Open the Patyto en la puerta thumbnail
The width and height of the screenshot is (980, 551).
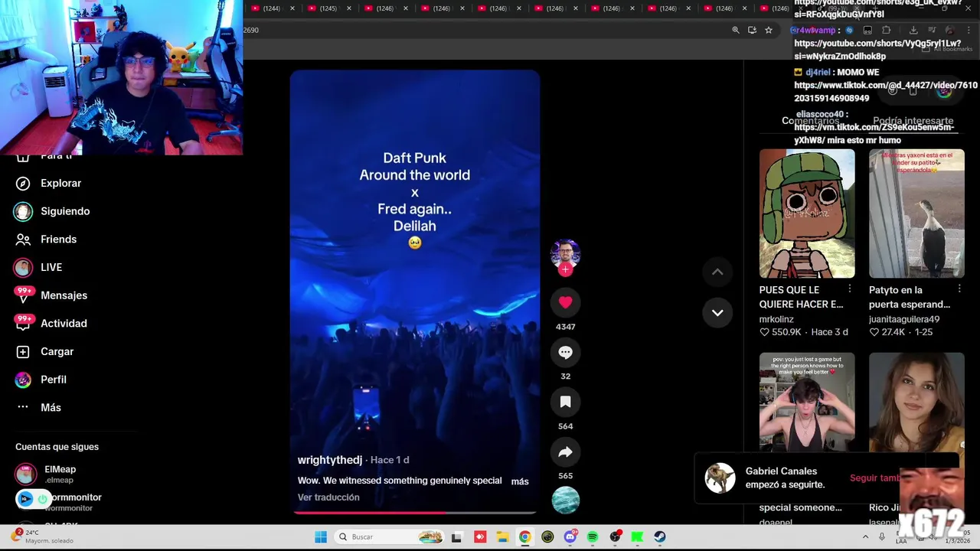pyautogui.click(x=916, y=214)
